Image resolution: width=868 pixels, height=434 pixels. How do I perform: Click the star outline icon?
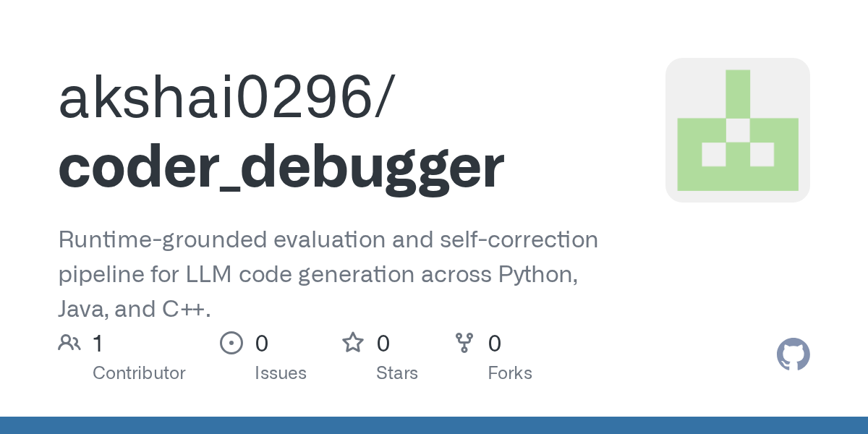pos(353,343)
